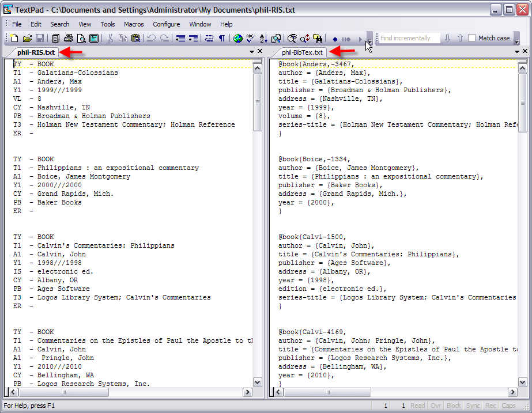Open the web browser globe icon
Viewport: 532px width, 413px height.
click(x=238, y=39)
